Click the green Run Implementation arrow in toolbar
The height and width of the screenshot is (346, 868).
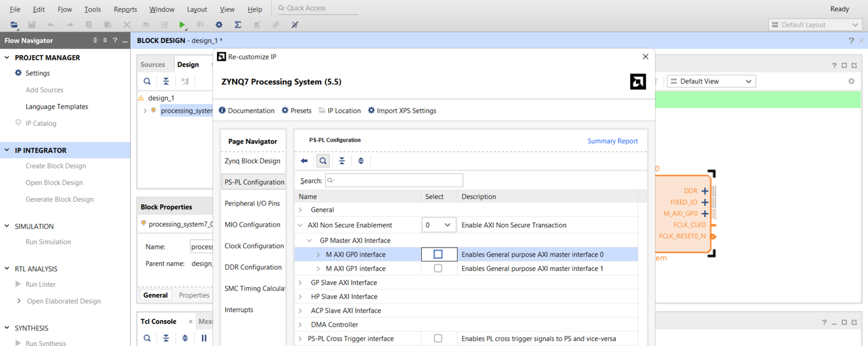point(182,25)
